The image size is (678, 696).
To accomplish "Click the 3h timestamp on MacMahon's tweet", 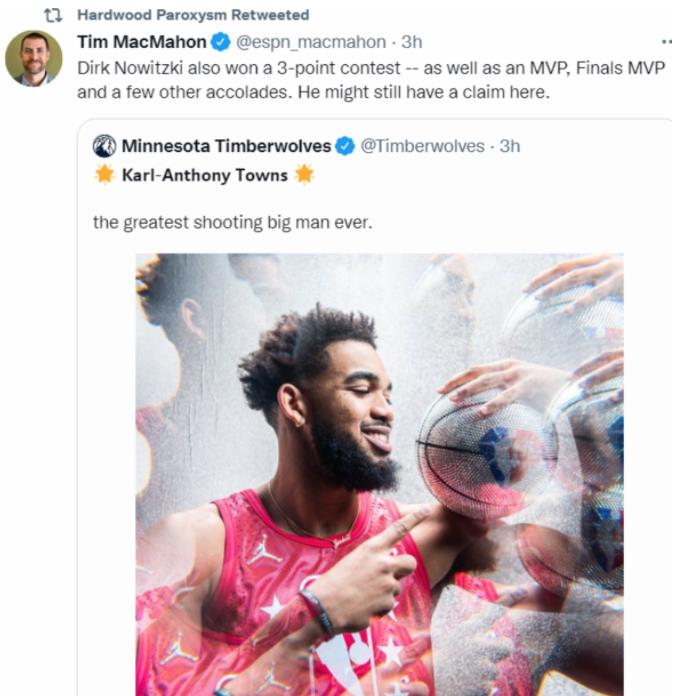I will point(412,42).
